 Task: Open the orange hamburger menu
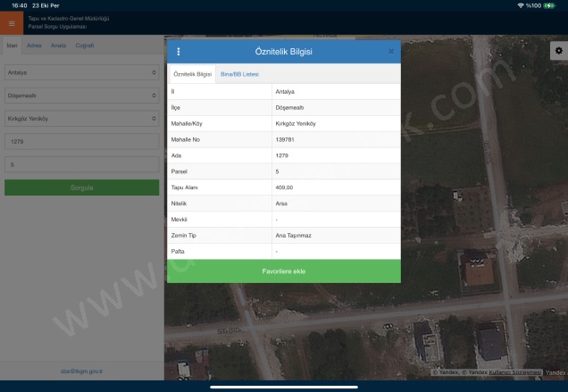click(x=12, y=23)
